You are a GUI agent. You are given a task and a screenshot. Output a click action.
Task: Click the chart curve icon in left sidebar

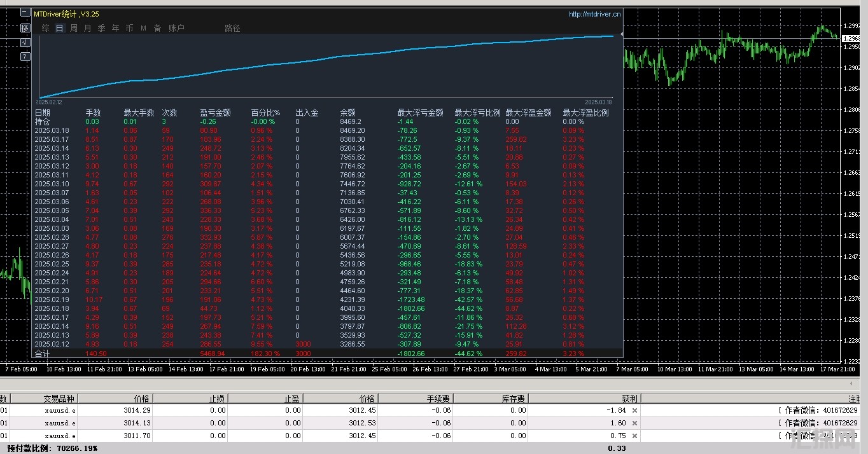point(25,42)
